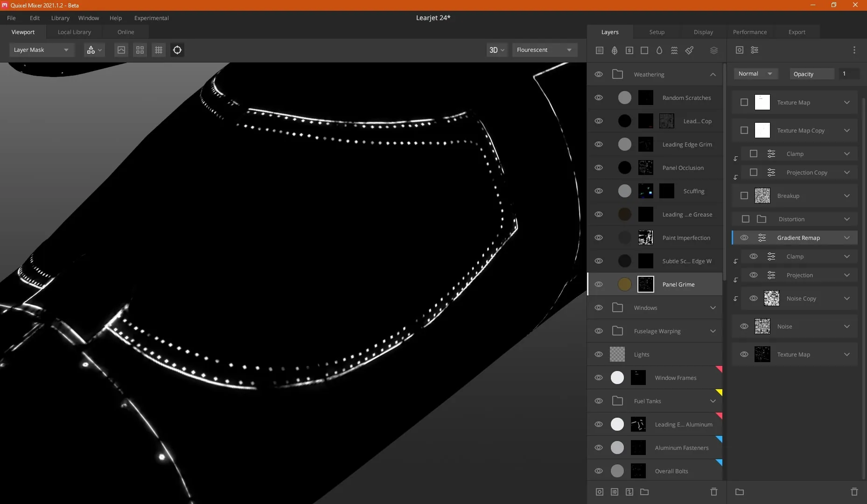Open the mask stack three-dot options menu
The image size is (867, 504).
[x=854, y=50]
